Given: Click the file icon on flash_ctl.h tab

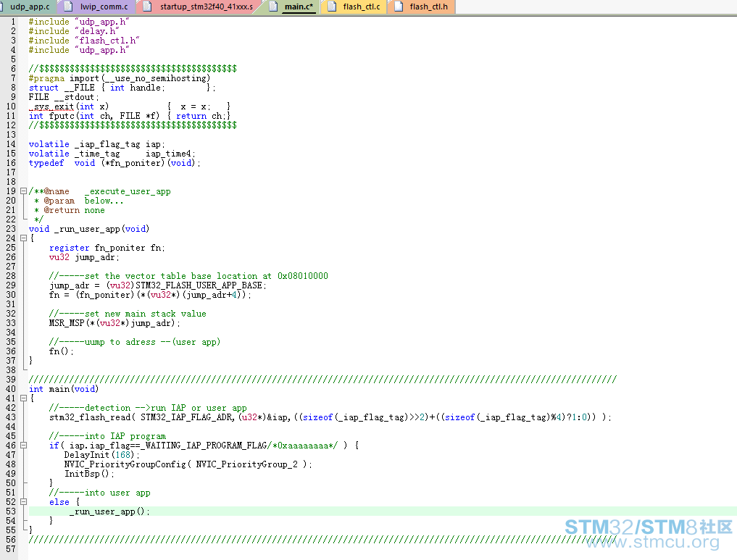Looking at the screenshot, I should pos(399,7).
